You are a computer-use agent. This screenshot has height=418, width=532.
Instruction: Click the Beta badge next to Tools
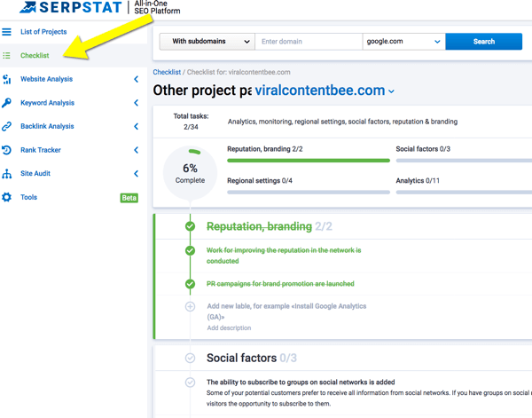(129, 198)
